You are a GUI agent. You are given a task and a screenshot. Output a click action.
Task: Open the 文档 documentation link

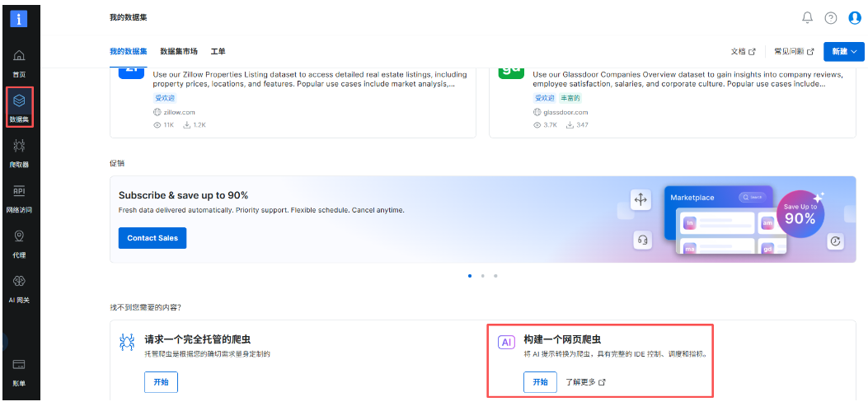point(743,51)
